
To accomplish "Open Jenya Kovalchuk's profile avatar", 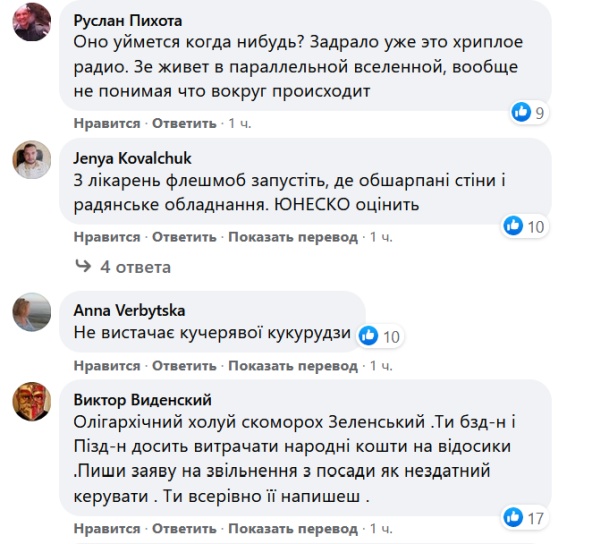I will coord(31,159).
